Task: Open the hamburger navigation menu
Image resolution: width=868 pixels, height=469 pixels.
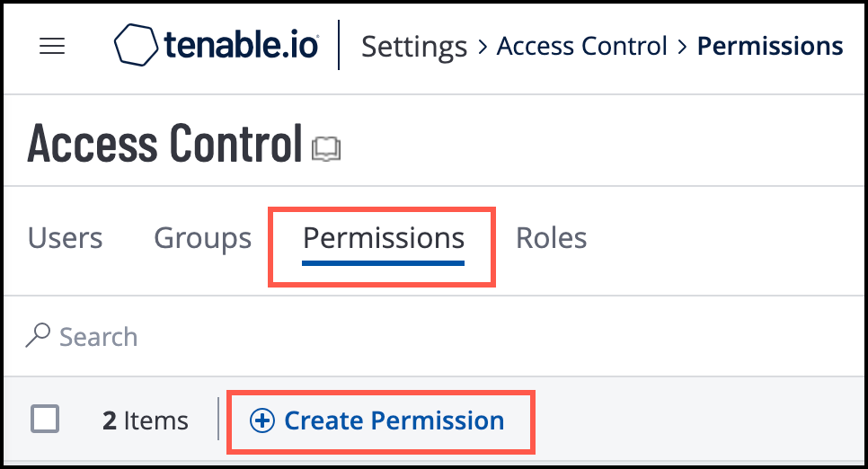Action: (52, 47)
